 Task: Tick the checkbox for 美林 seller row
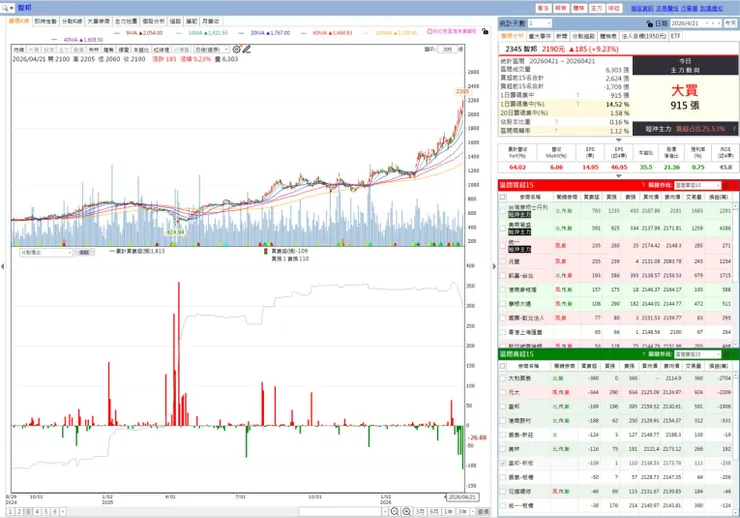pyautogui.click(x=503, y=449)
